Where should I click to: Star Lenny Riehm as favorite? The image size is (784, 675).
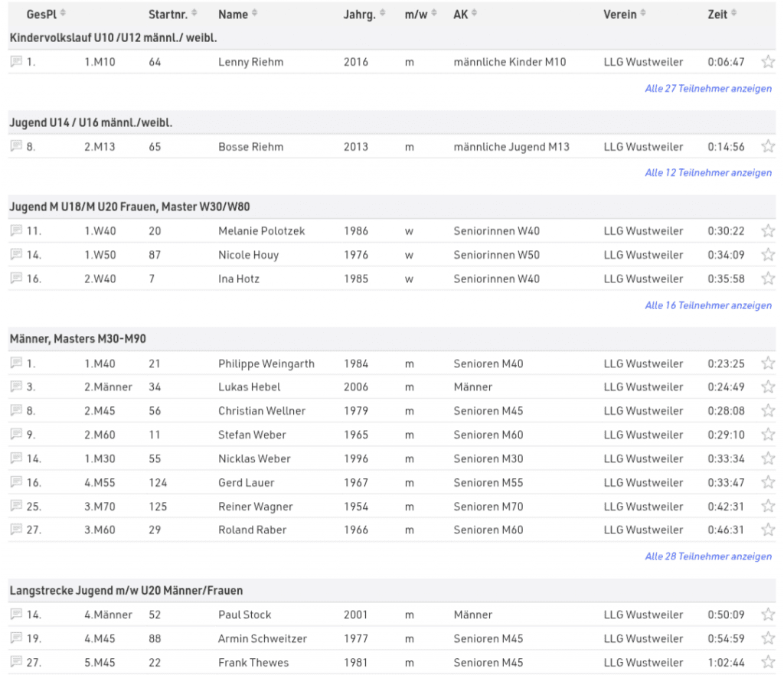pos(768,62)
